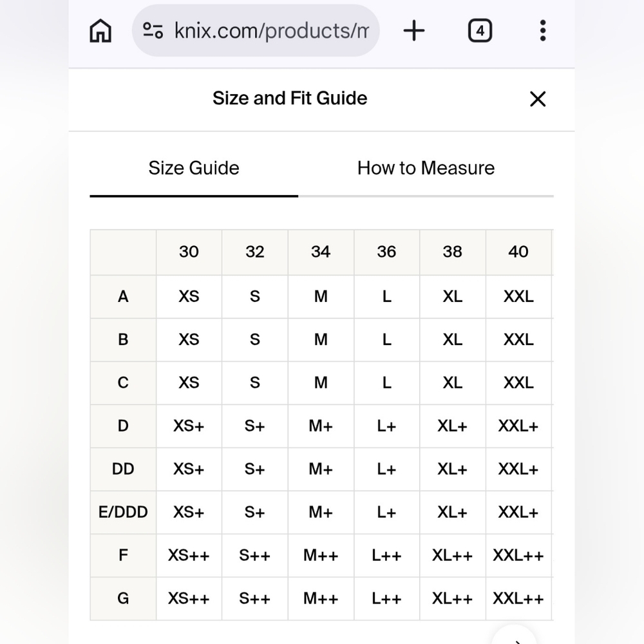This screenshot has width=644, height=644.
Task: Open tab switcher showing 4 tabs
Action: (x=480, y=31)
